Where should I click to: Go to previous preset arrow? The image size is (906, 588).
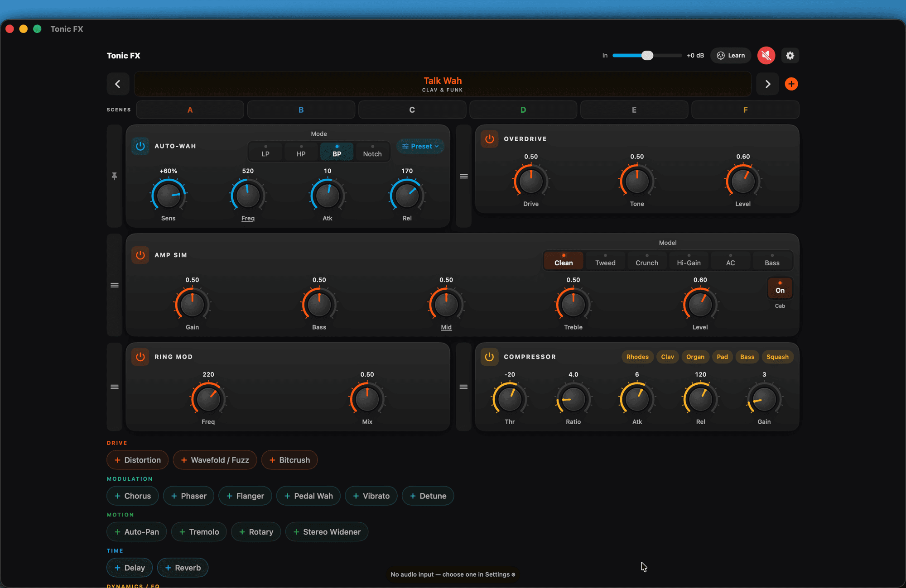coord(118,84)
